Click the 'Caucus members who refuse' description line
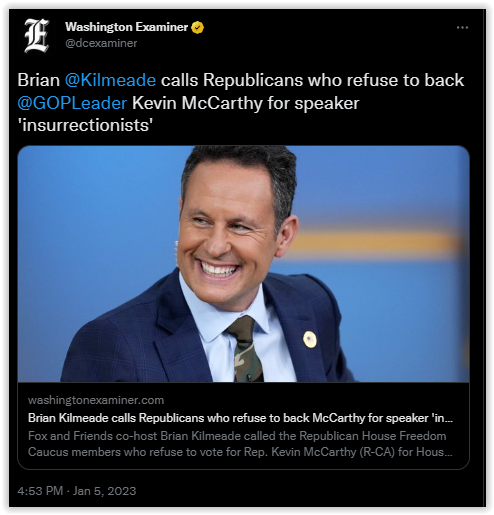 tap(240, 452)
